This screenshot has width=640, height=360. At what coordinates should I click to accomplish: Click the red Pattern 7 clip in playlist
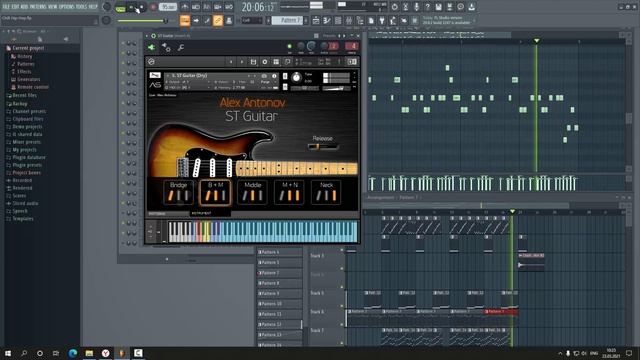click(x=501, y=312)
